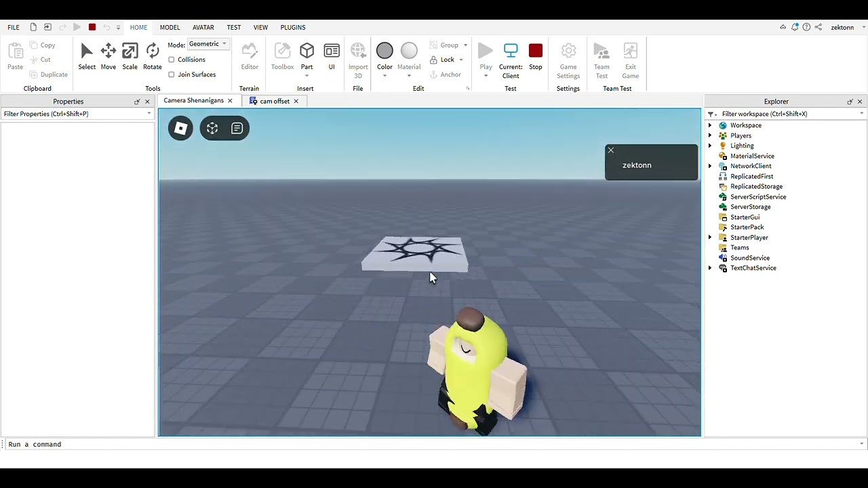Click the freecam icon in viewport top bar
The width and height of the screenshot is (868, 488).
(x=212, y=128)
